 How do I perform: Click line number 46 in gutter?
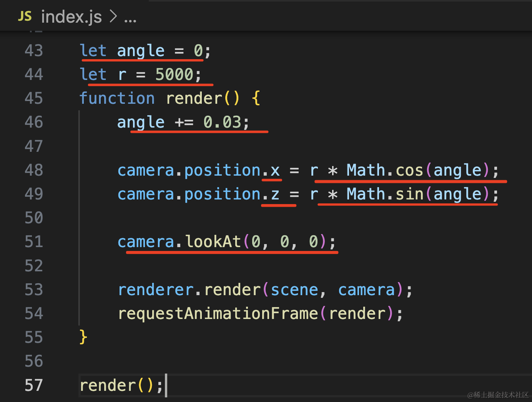(x=34, y=122)
